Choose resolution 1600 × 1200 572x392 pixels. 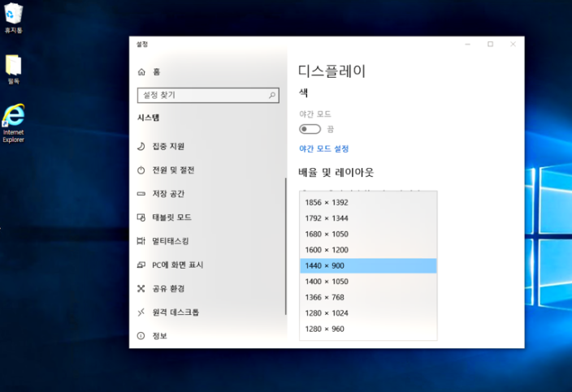pyautogui.click(x=368, y=250)
